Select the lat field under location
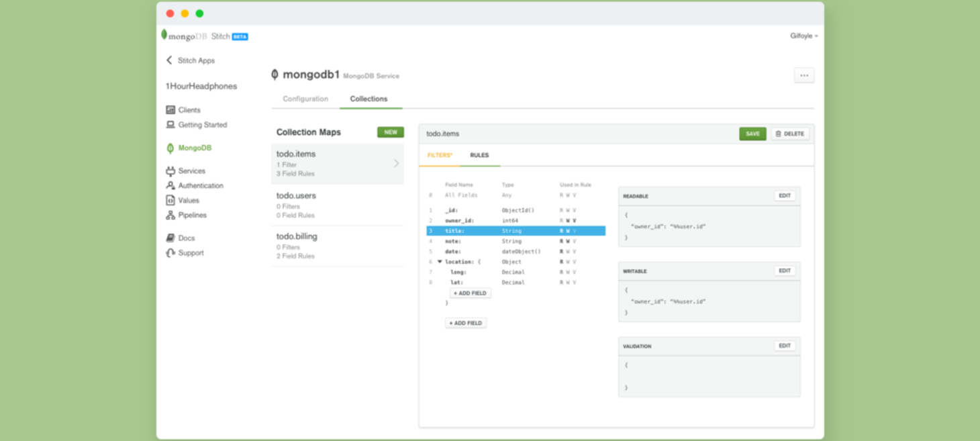Viewport: 980px width, 441px height. (x=516, y=283)
